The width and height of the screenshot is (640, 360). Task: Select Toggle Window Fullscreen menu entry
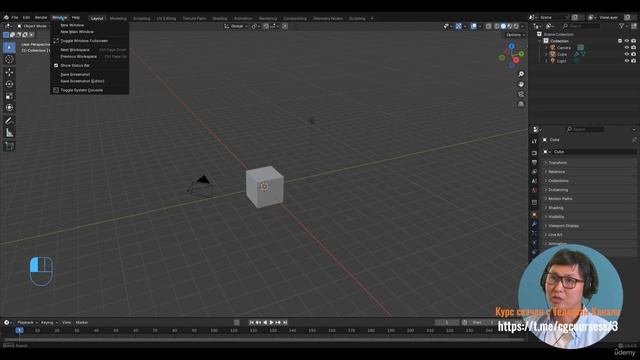click(84, 41)
